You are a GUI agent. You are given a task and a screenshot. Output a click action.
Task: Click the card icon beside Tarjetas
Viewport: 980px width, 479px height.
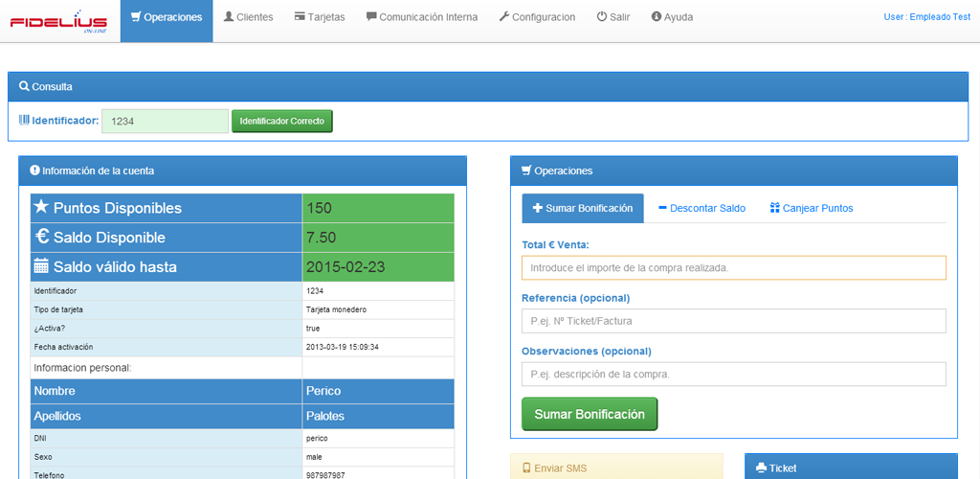pos(300,17)
